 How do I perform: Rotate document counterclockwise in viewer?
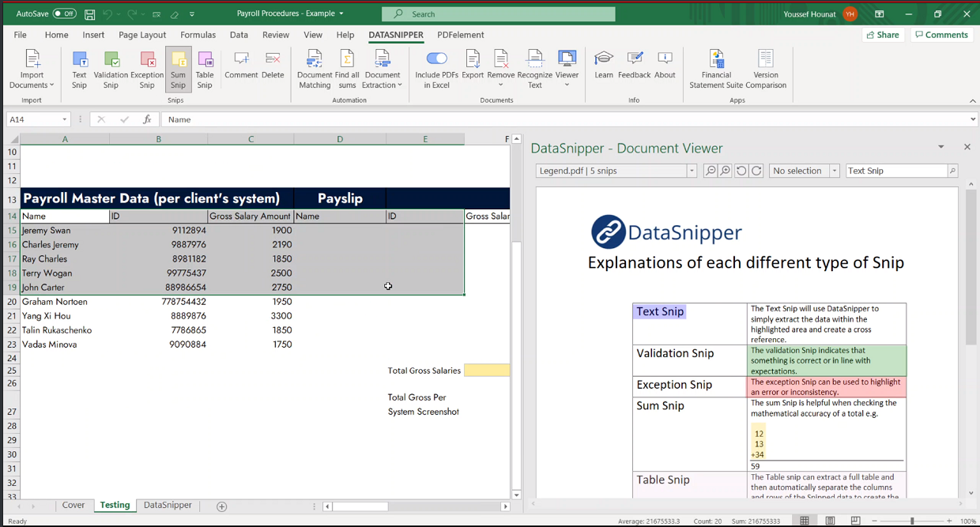tap(741, 171)
